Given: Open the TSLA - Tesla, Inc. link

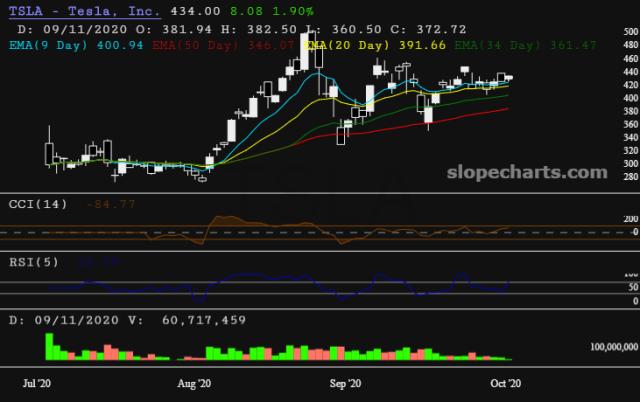Looking at the screenshot, I should click(x=84, y=11).
